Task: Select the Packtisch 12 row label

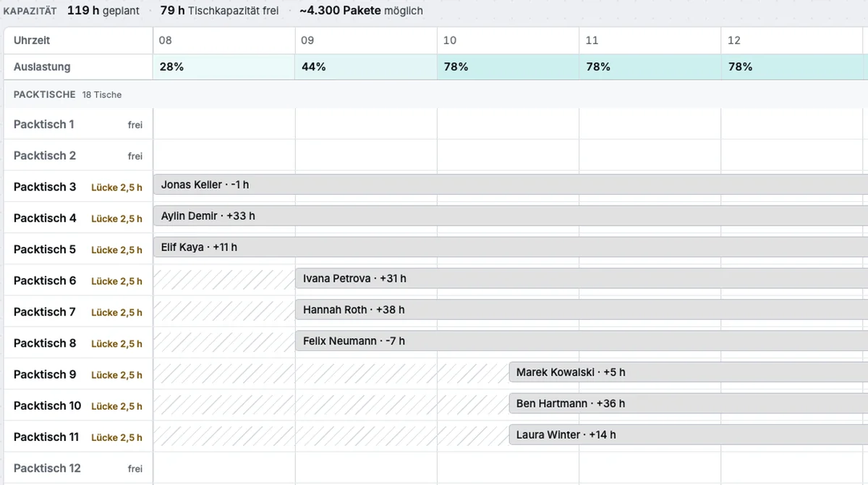Action: pos(78,468)
